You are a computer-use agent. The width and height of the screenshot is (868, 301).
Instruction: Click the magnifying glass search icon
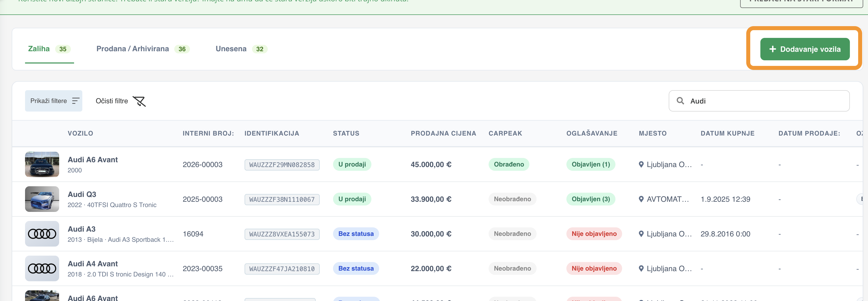coord(680,101)
